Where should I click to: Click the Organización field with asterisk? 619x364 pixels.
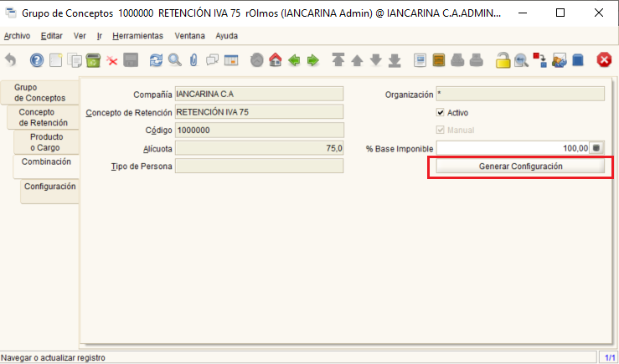[x=520, y=95]
